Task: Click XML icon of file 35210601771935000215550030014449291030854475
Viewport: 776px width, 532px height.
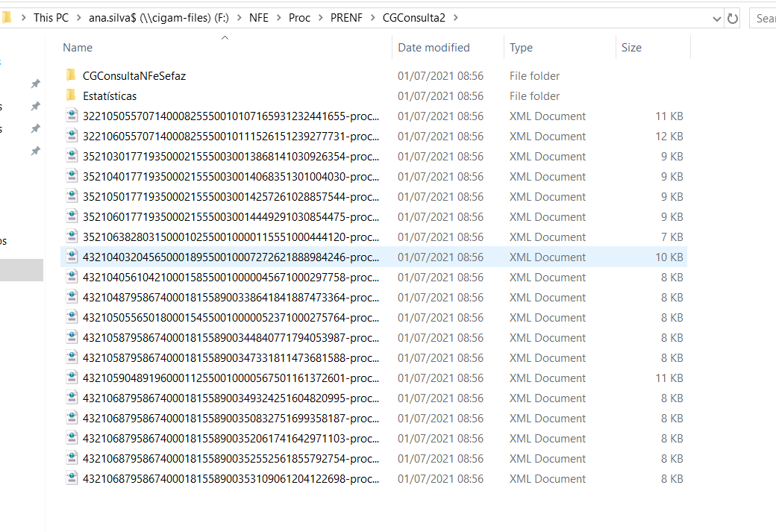Action: [x=72, y=216]
